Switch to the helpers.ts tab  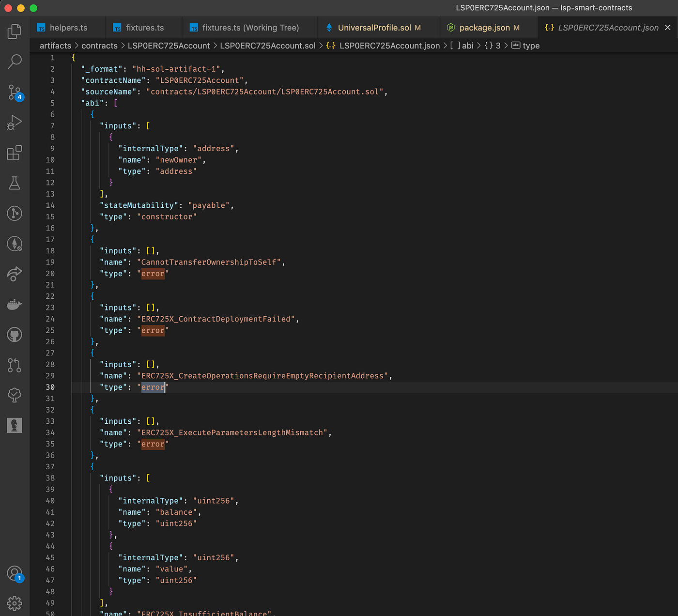click(x=67, y=28)
